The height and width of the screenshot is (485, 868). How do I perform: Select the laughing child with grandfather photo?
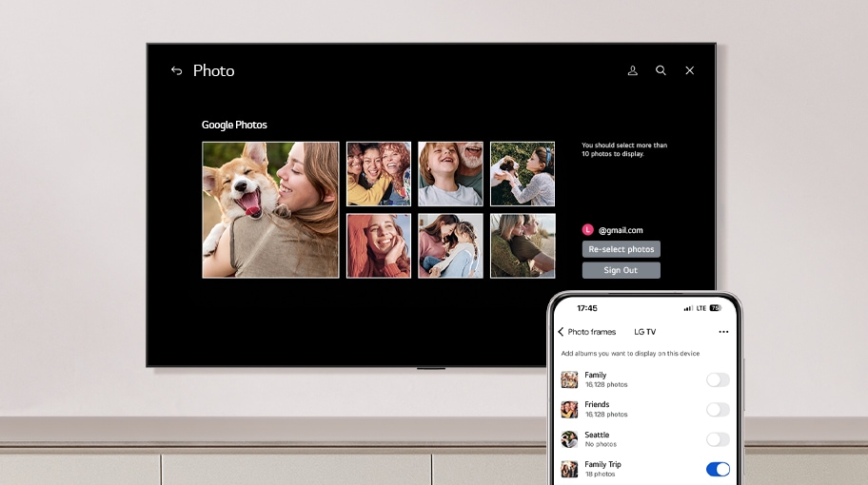click(x=450, y=174)
